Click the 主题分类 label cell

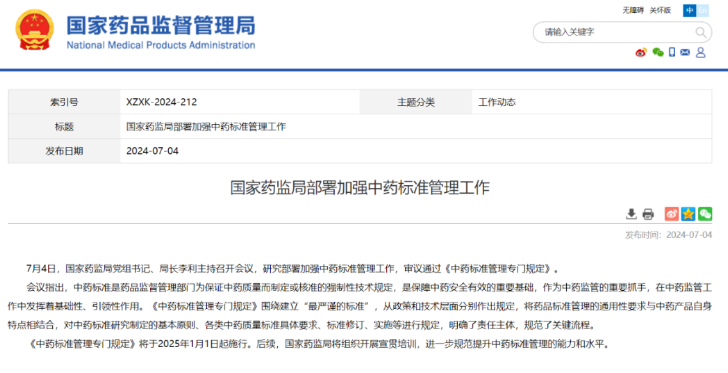[x=416, y=102]
